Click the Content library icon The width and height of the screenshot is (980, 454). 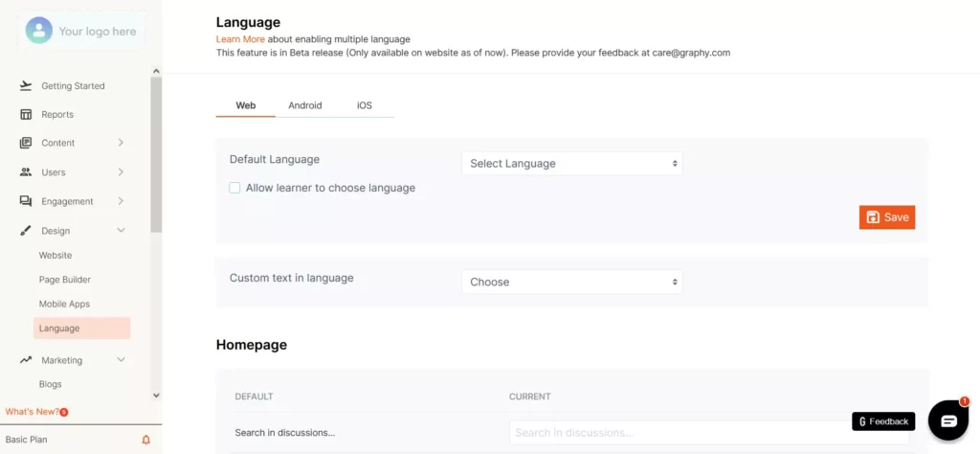26,143
